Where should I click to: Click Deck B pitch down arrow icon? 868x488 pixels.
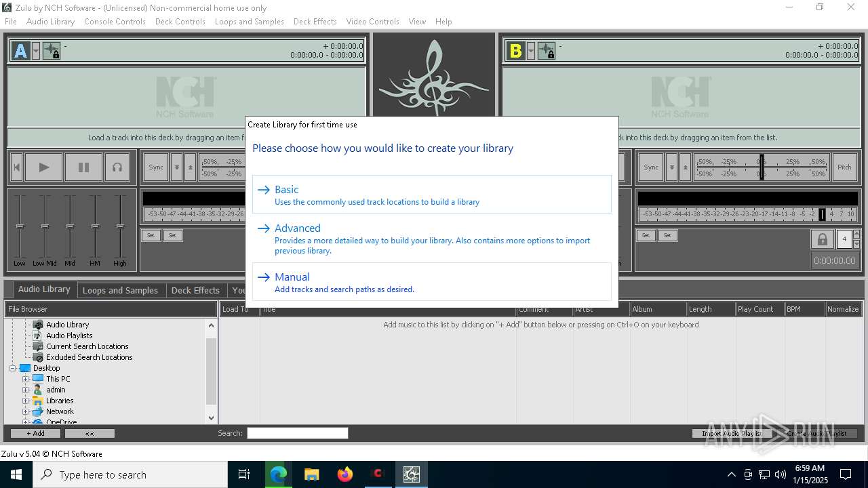point(671,167)
